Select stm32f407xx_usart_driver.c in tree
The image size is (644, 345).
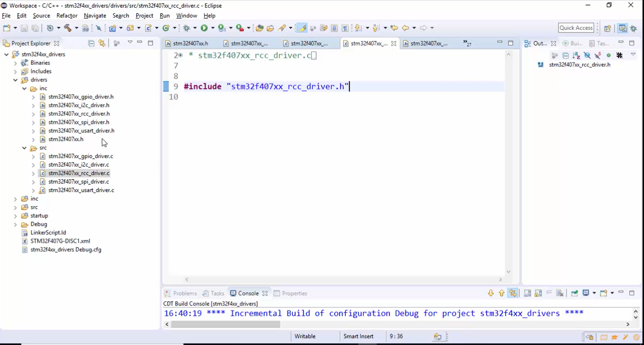(81, 190)
